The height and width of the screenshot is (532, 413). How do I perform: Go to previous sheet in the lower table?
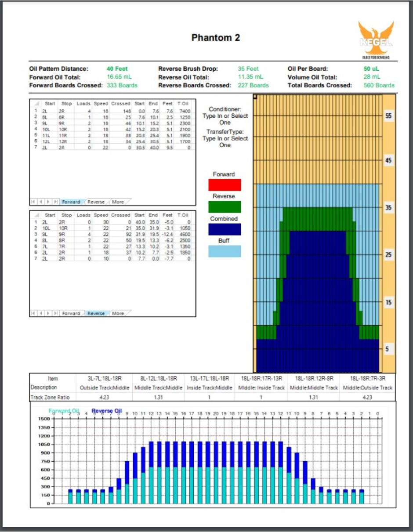41,314
